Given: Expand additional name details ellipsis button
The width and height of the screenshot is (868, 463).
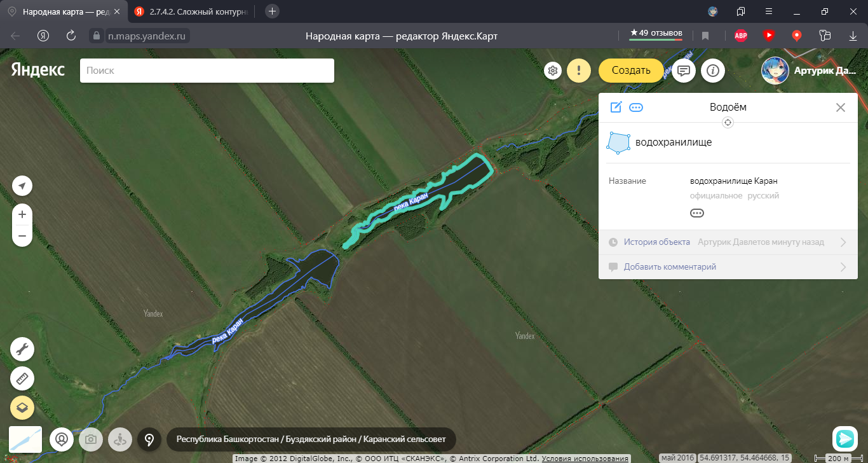Looking at the screenshot, I should (x=697, y=213).
